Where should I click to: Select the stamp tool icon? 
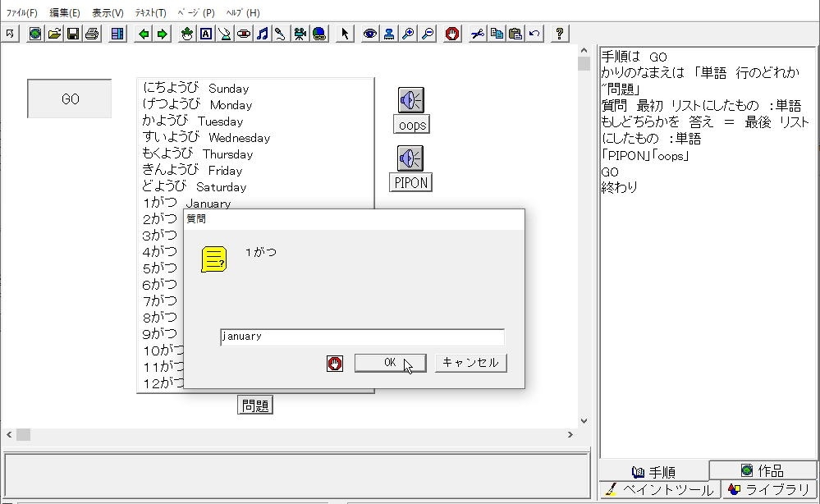389,34
